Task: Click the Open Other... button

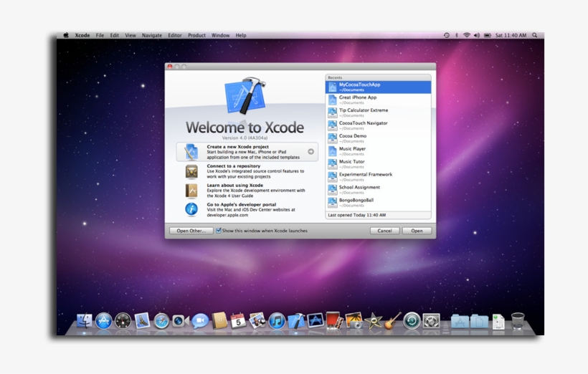Action: coord(191,231)
